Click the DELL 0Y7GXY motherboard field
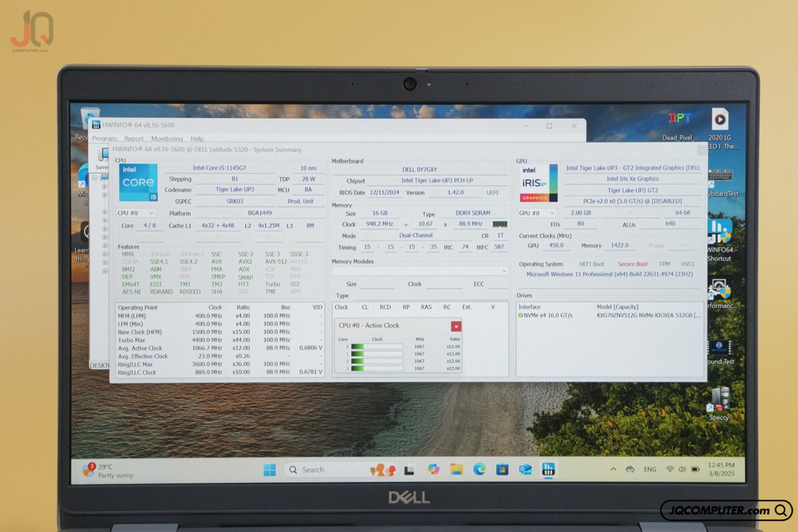Viewport: 798px width, 532px height. (x=420, y=170)
